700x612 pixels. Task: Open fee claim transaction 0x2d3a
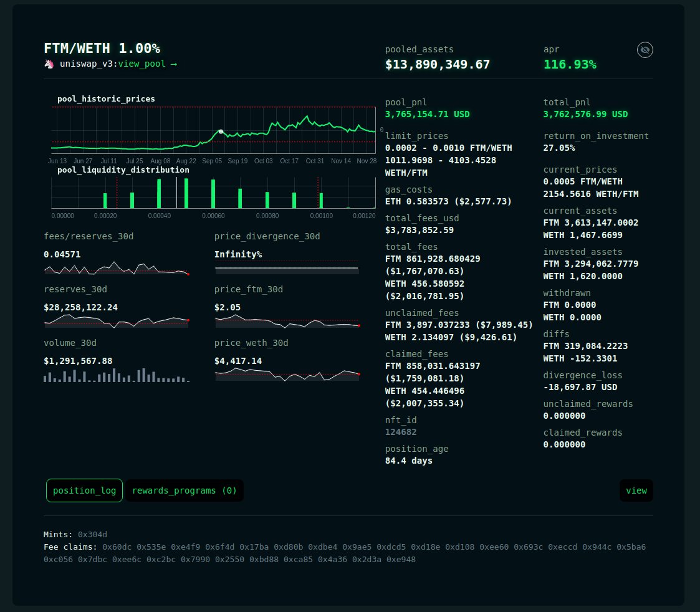tap(367, 559)
